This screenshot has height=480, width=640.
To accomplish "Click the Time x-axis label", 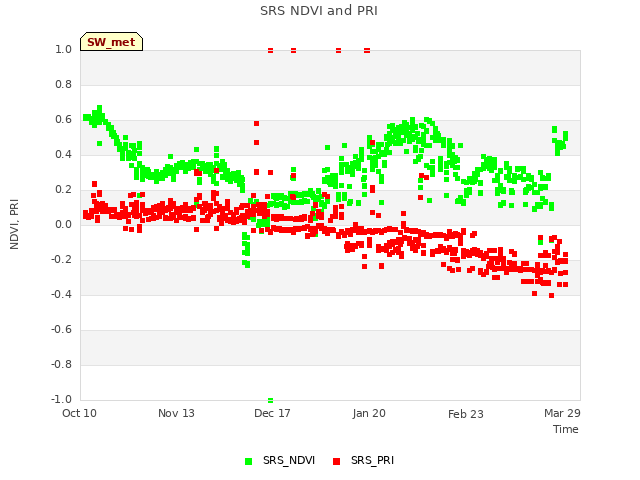I will (566, 429).
